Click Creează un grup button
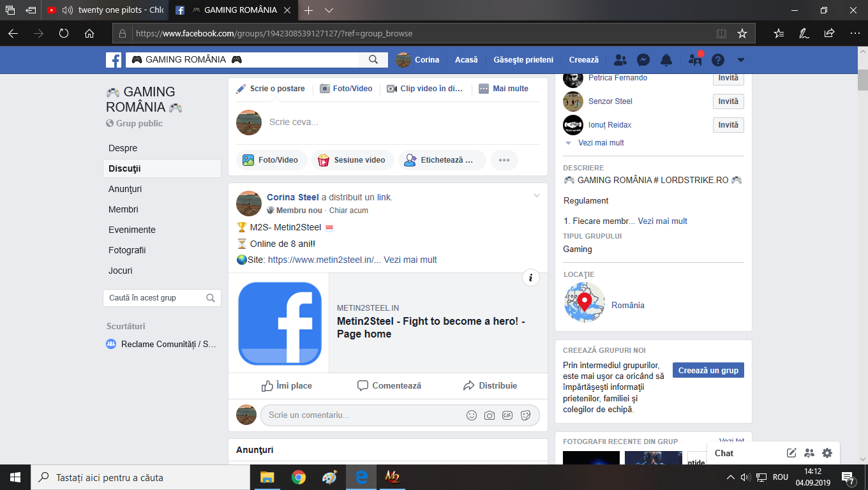The height and width of the screenshot is (490, 868). coord(708,370)
